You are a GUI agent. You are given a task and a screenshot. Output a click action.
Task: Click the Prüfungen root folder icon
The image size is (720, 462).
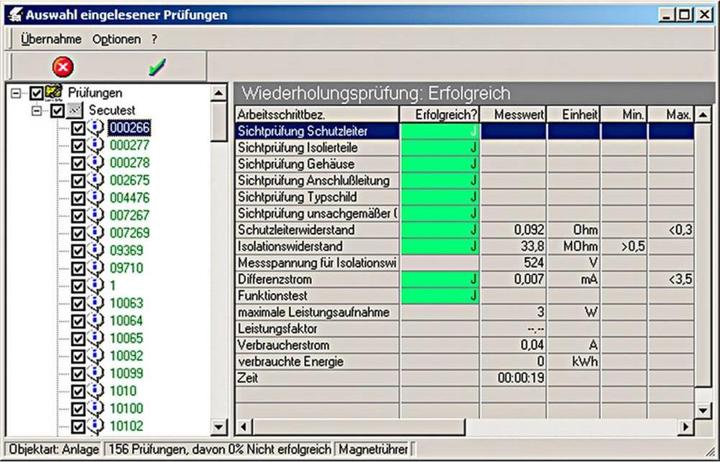(x=54, y=92)
